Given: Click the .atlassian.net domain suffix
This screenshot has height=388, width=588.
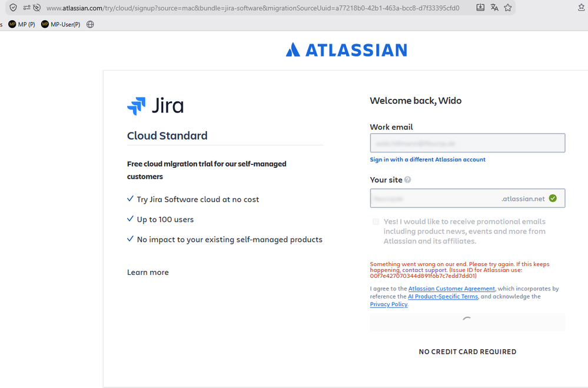Looking at the screenshot, I should coord(523,199).
